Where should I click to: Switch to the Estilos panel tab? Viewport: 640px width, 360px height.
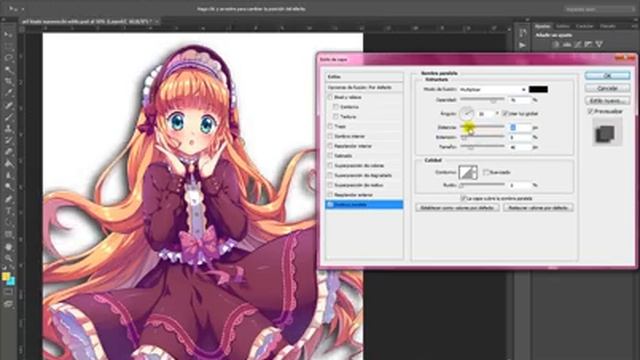pyautogui.click(x=562, y=26)
